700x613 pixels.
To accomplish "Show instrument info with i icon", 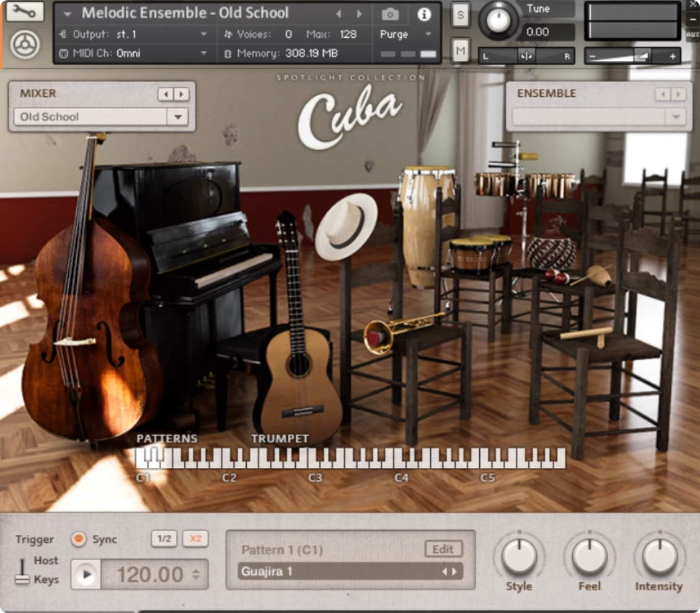I will (423, 14).
